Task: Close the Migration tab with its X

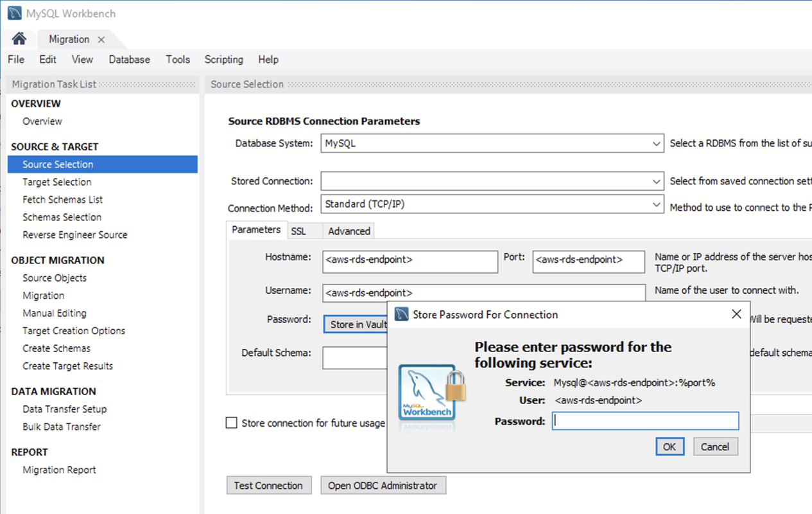Action: [x=101, y=39]
